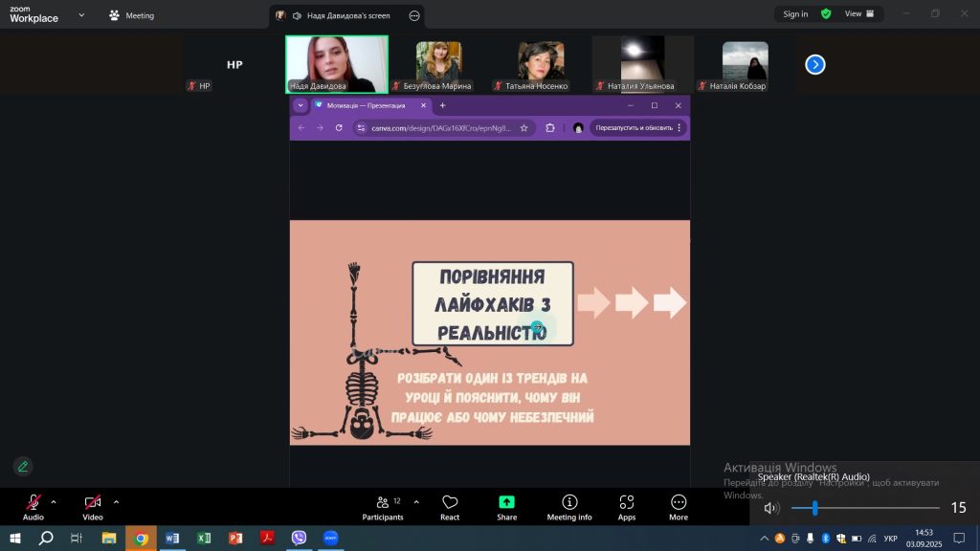Click the Realtek speaker volume slider

(x=865, y=508)
